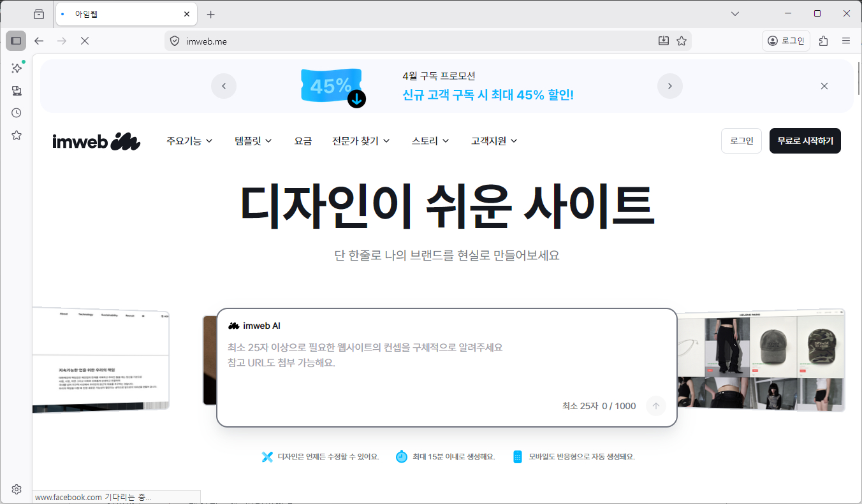Screen dimensions: 862x504
Task: Open the bookmarks star in sidebar
Action: coord(17,135)
